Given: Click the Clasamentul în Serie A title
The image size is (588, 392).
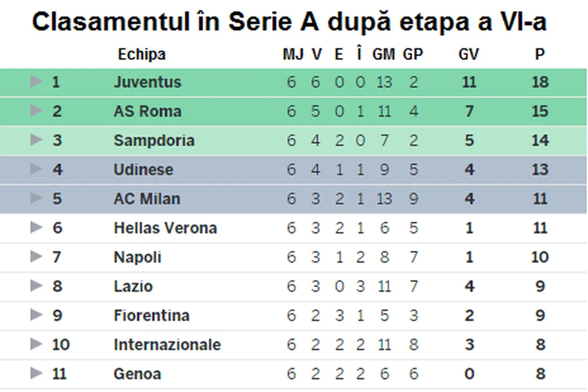Looking at the screenshot, I should click(x=290, y=22).
